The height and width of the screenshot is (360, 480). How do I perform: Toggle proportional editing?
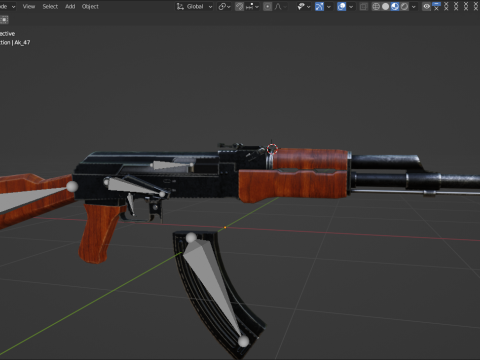tap(267, 6)
